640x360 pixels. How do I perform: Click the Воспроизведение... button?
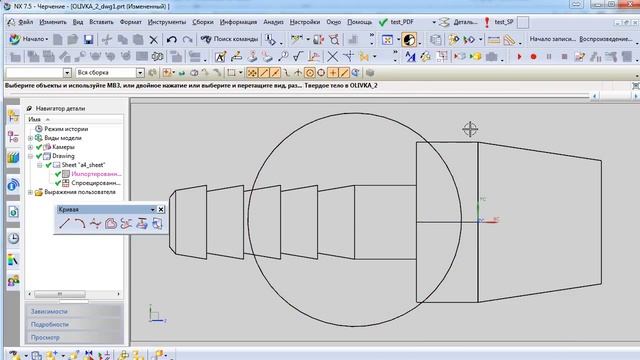click(x=605, y=39)
